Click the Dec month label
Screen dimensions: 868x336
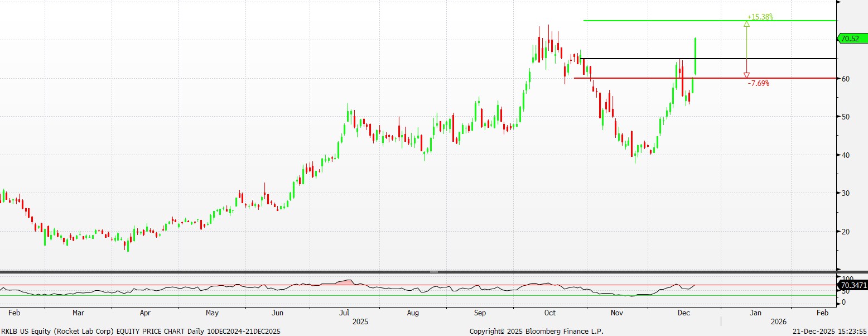683,313
